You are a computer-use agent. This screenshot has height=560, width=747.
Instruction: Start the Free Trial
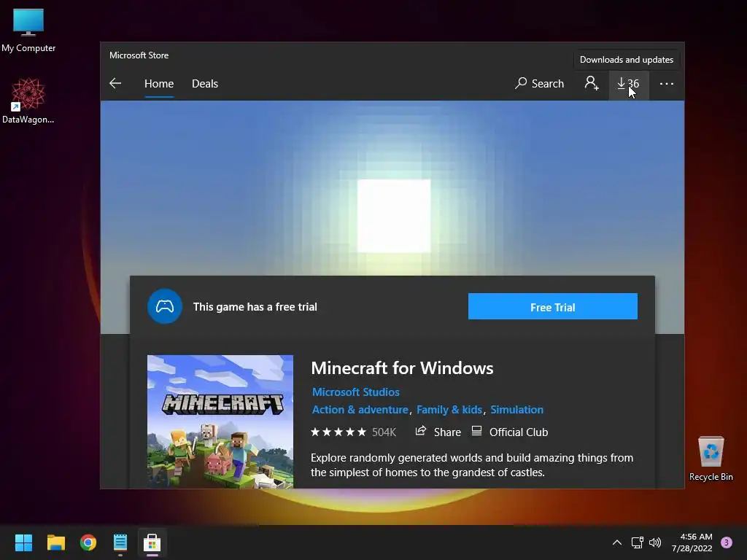[553, 307]
